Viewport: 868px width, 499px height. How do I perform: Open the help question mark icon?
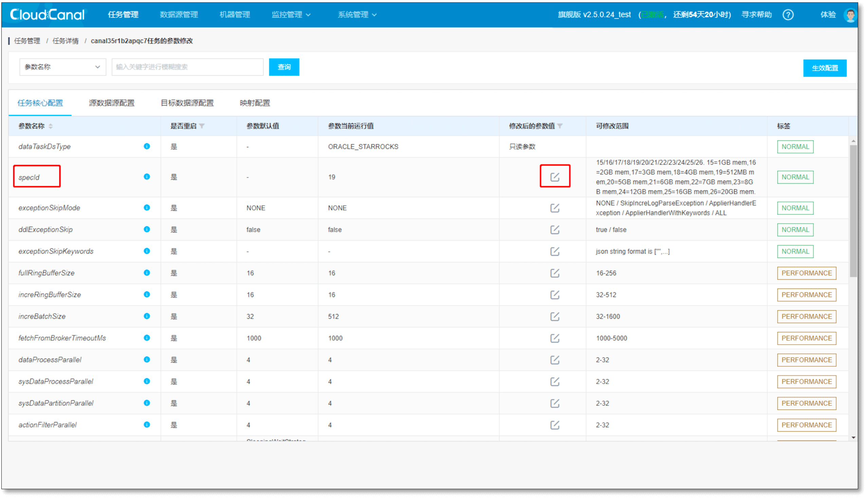pos(788,14)
